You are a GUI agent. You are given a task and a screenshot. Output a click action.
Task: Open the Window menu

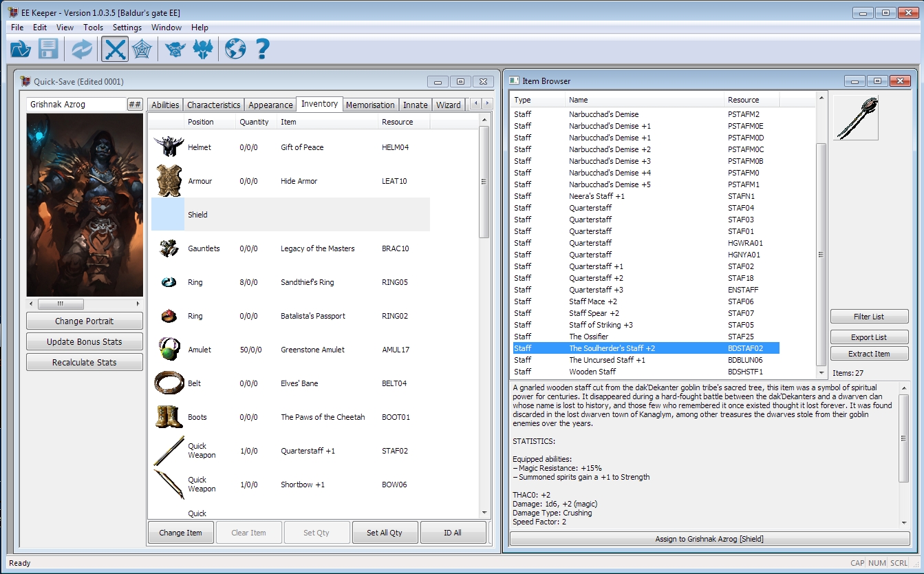[x=166, y=28]
